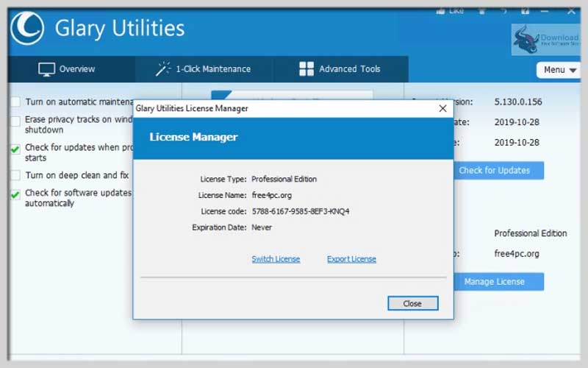Go to the Advanced Tools tab
This screenshot has height=368, width=588.
(x=340, y=69)
